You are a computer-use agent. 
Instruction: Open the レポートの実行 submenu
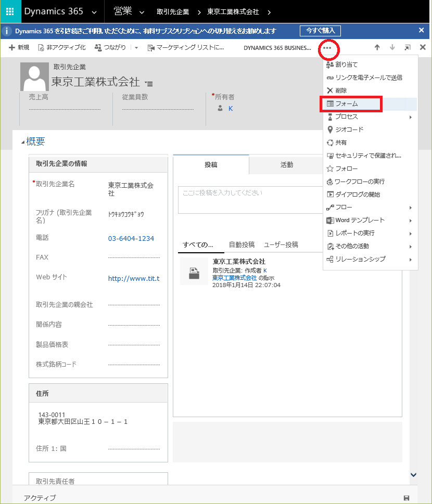point(370,233)
